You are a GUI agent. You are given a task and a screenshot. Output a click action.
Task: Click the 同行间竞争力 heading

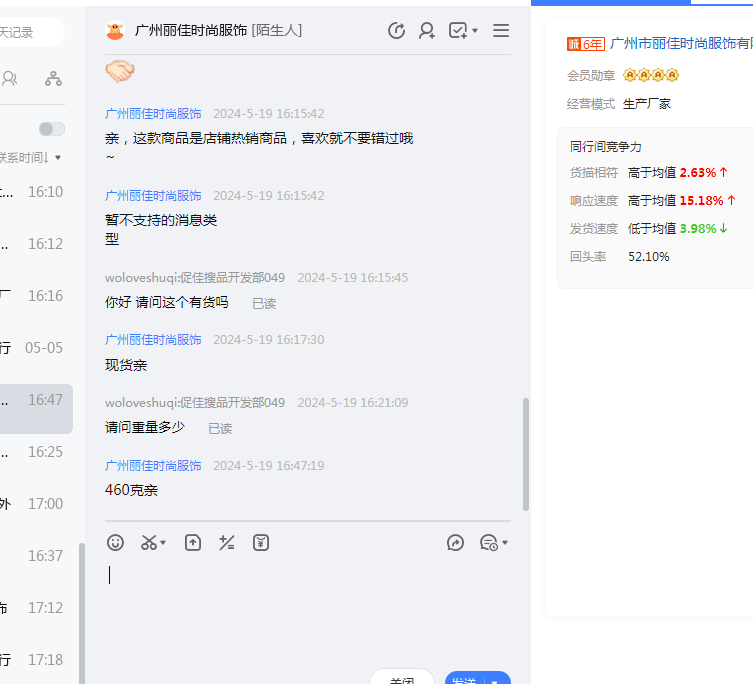(606, 147)
